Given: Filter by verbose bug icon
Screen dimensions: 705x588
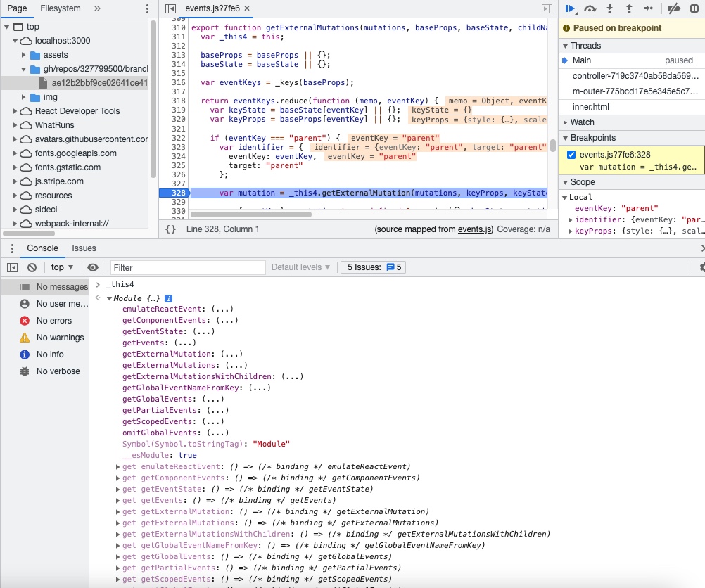Looking at the screenshot, I should pyautogui.click(x=25, y=371).
